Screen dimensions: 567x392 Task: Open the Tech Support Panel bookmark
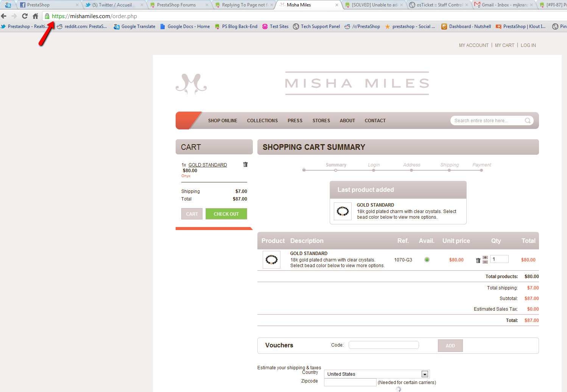click(x=316, y=26)
